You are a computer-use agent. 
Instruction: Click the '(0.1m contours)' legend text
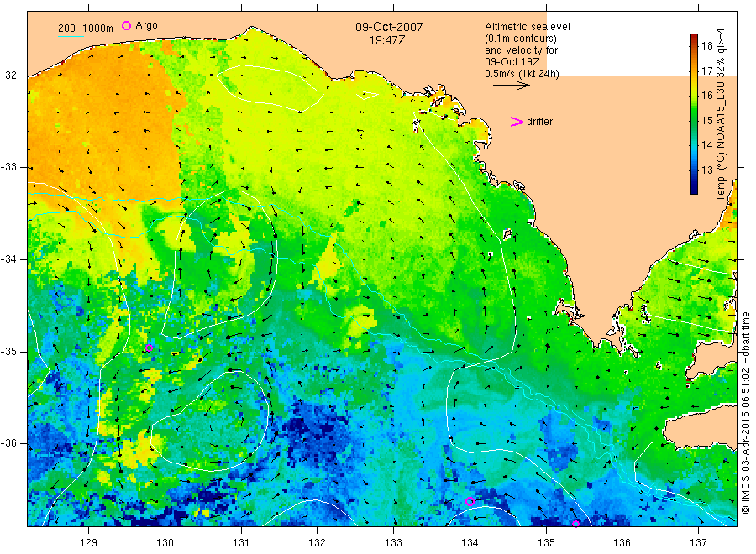point(521,39)
